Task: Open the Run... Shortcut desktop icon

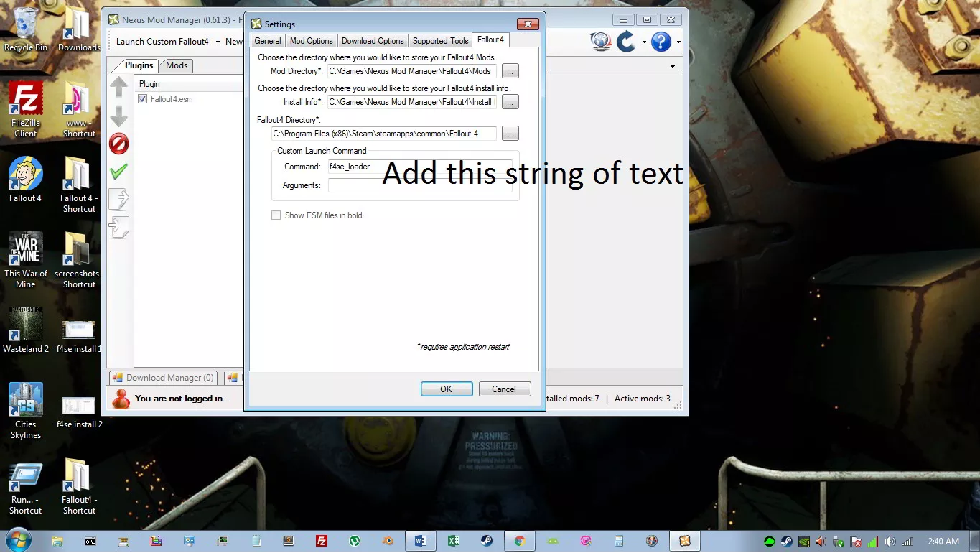Action: click(26, 488)
